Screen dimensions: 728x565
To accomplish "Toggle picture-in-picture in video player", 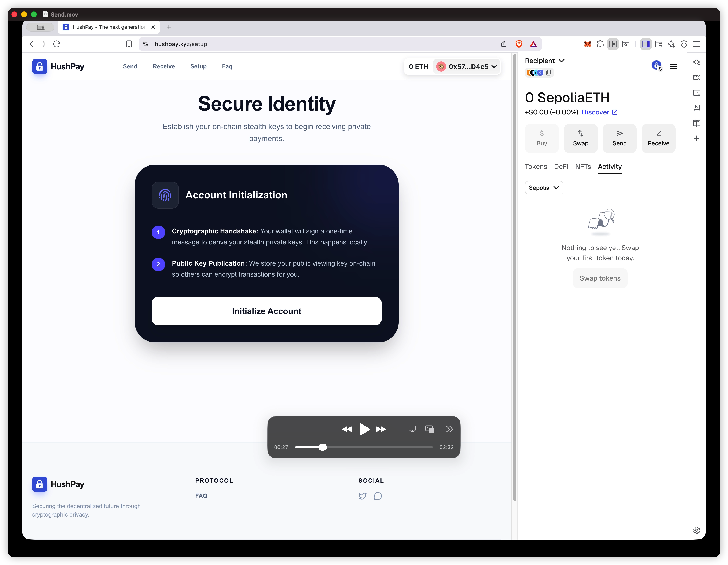I will coord(430,429).
